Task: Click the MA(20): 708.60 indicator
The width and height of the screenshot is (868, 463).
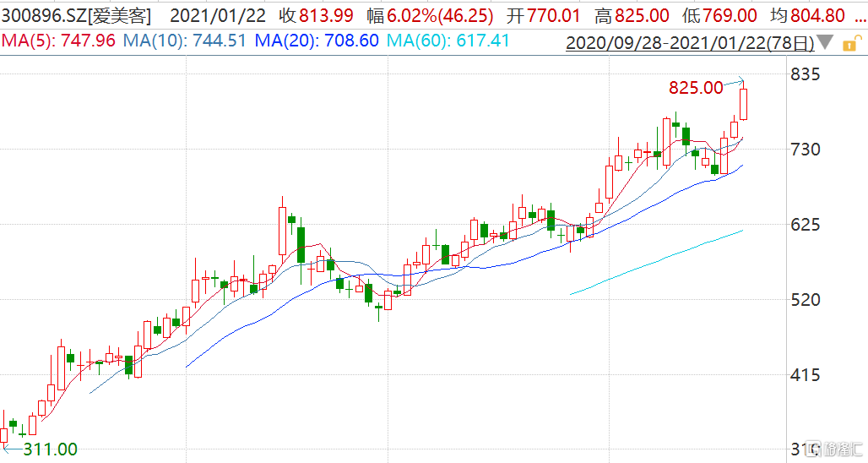Action: (x=317, y=41)
